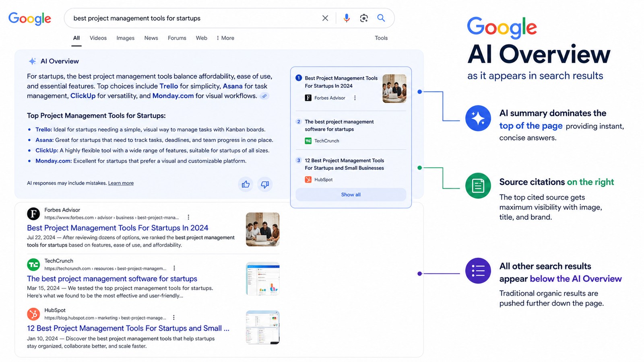Click the link chip icon after Monday.com summary

point(264,96)
